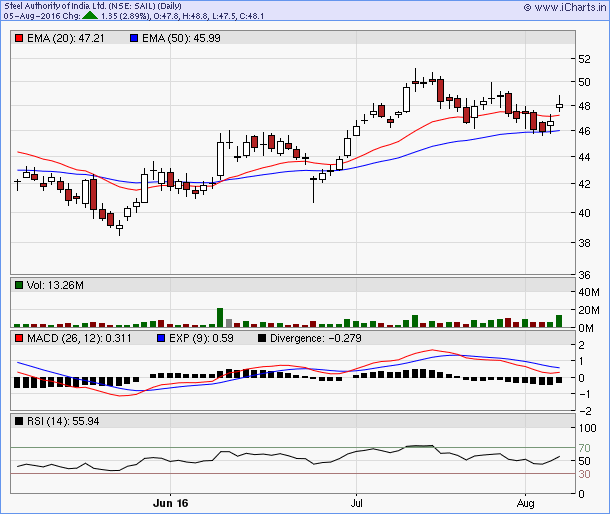This screenshot has height=514, width=610.
Task: Click the tallest green volume bar in June
Action: click(220, 318)
